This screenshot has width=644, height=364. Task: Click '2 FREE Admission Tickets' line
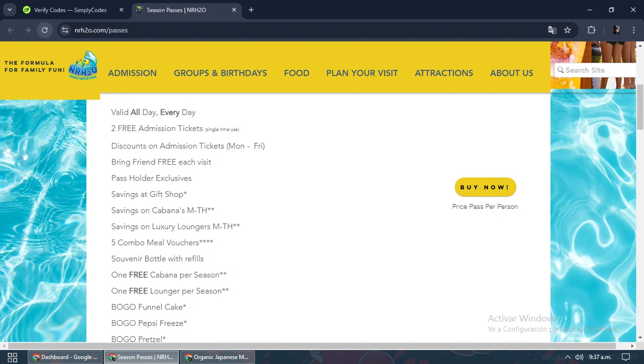[x=175, y=128]
